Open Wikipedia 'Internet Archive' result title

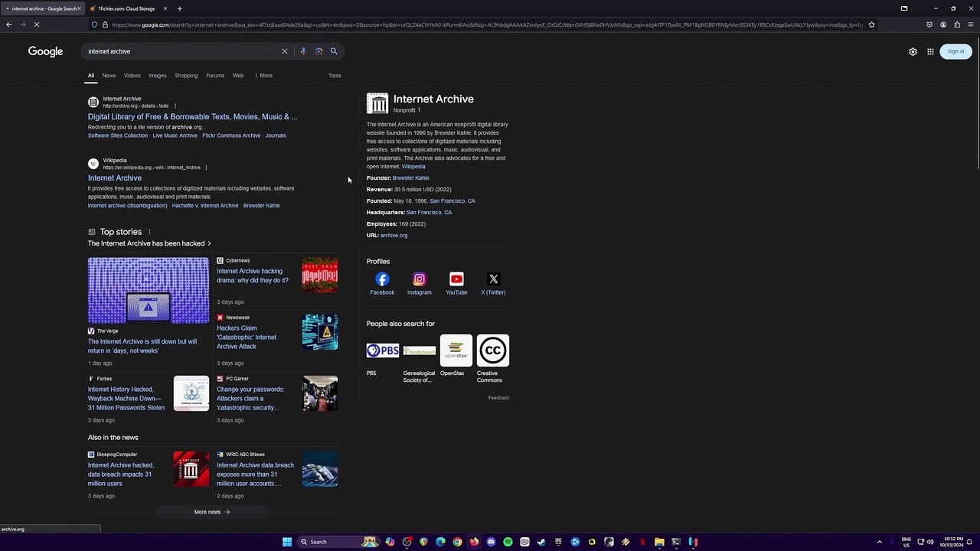tap(115, 178)
